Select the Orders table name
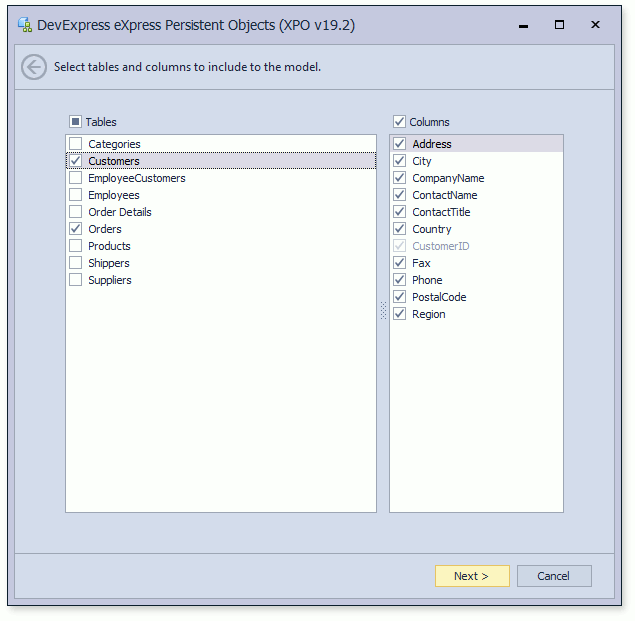 click(x=105, y=229)
